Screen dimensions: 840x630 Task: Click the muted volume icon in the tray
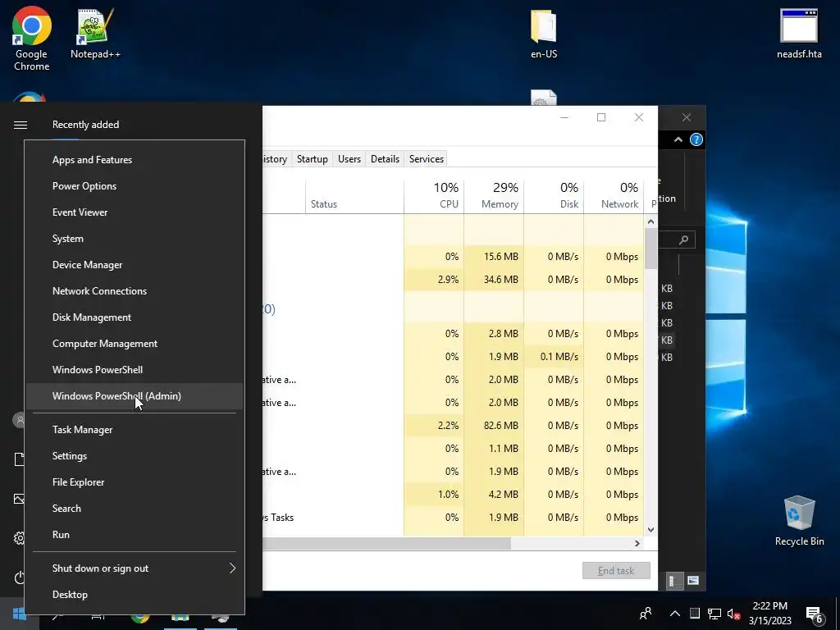click(733, 614)
